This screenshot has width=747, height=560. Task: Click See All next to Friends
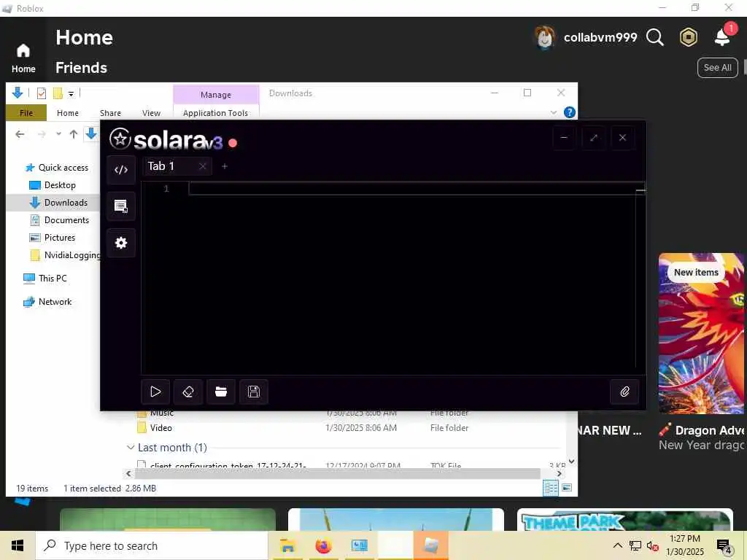[718, 68]
